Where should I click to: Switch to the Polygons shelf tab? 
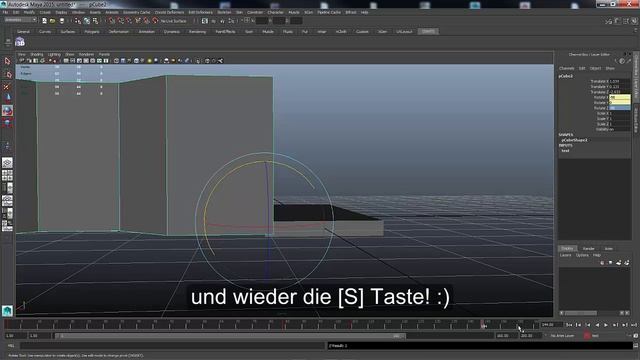(x=92, y=31)
